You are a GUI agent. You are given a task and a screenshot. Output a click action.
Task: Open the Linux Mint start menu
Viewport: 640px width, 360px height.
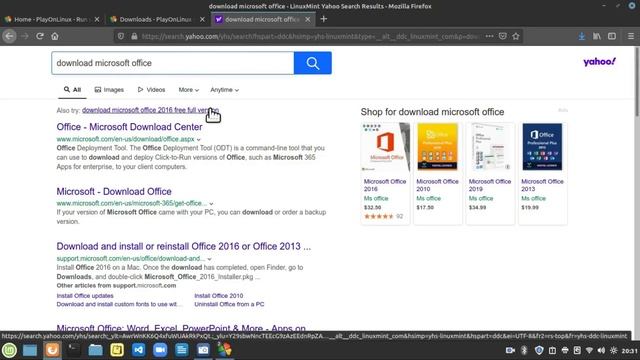point(9,350)
